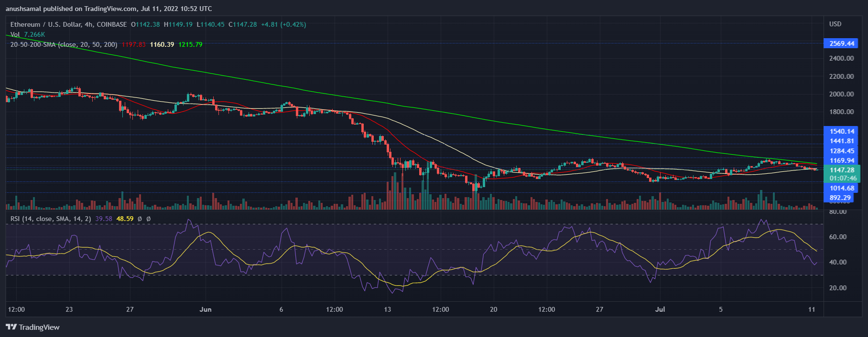
Task: Click the COINBASE exchange label in the title
Action: pos(111,24)
